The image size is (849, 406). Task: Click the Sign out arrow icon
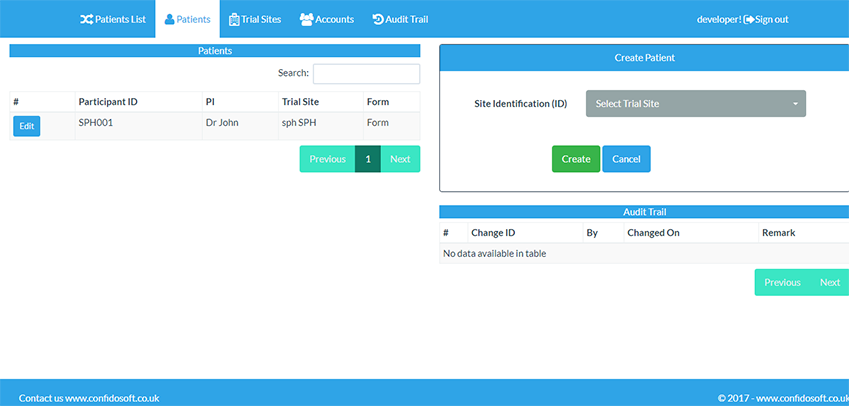(x=748, y=19)
